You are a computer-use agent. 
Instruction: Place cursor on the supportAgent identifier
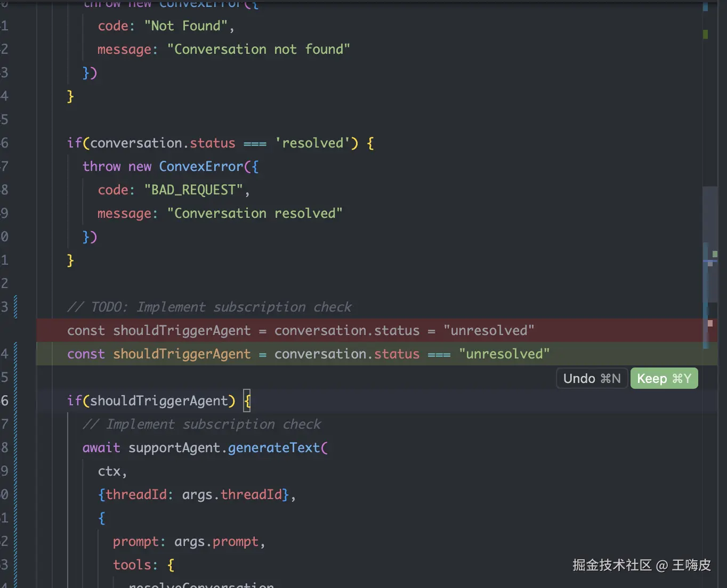pos(174,448)
